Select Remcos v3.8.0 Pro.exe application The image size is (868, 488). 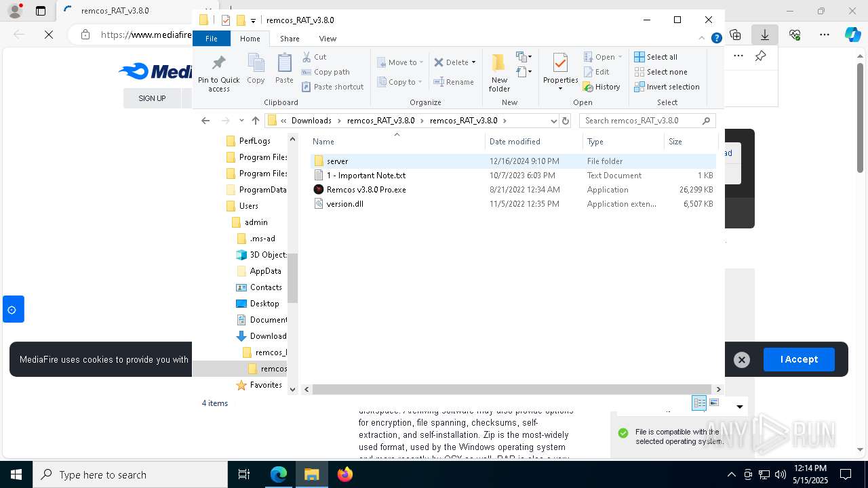pos(513,190)
